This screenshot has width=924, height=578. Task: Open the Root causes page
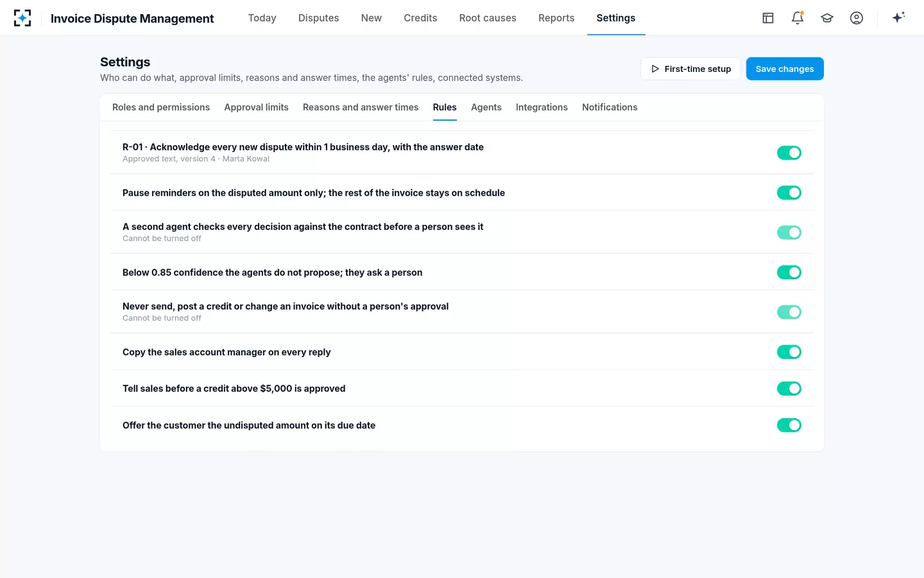[x=488, y=18]
